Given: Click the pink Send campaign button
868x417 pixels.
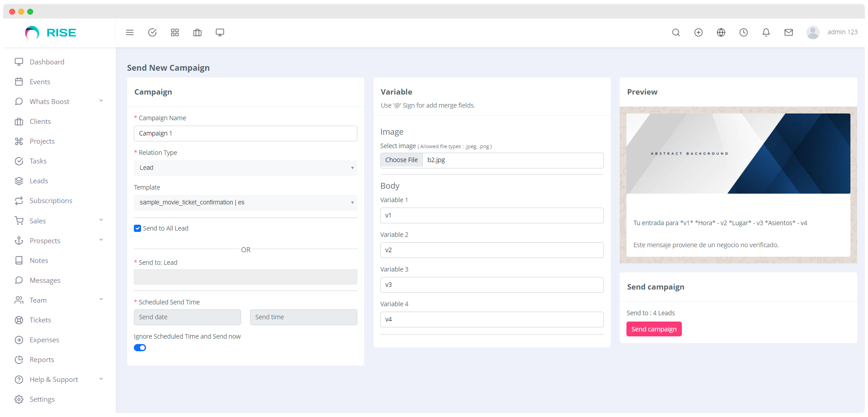Looking at the screenshot, I should click(654, 329).
